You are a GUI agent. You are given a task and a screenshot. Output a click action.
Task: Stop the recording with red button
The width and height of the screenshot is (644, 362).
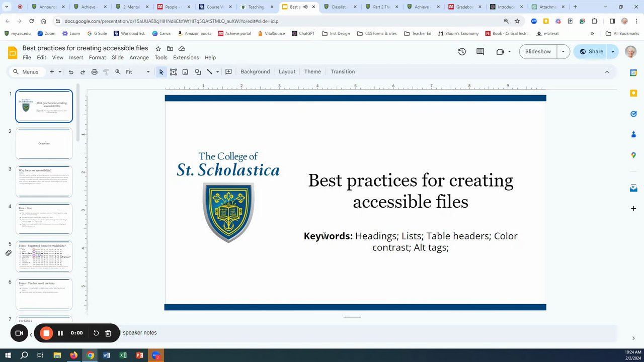click(46, 333)
